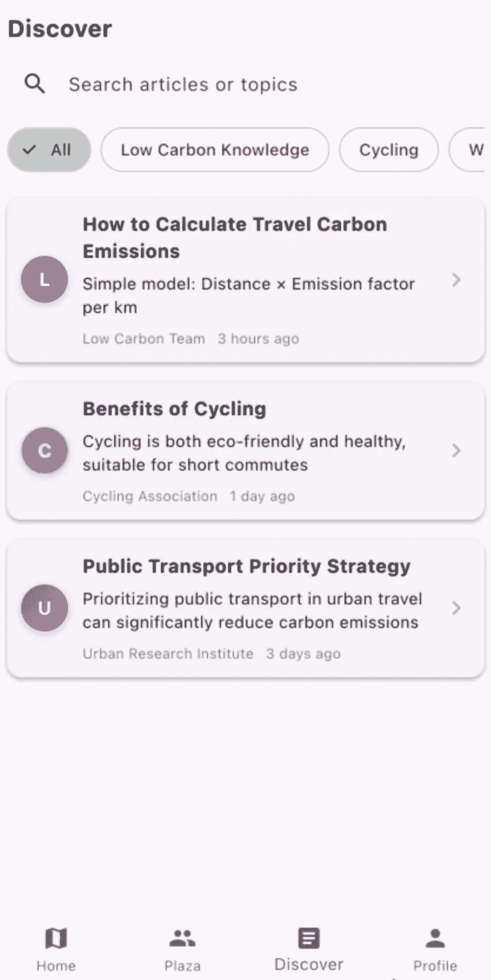Tap the L avatar circle
Screen dimensions: 491x980
click(45, 280)
